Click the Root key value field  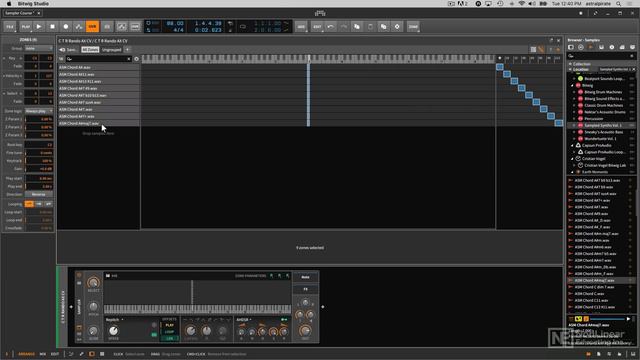[x=39, y=144]
